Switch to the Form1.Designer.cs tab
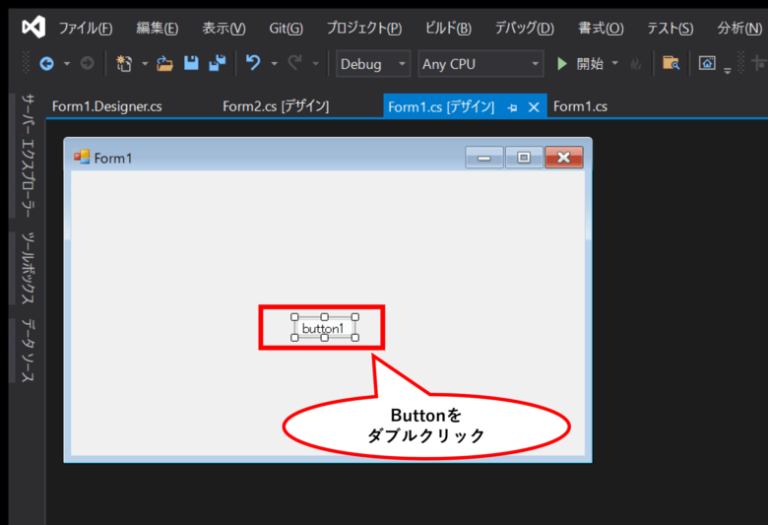Image resolution: width=768 pixels, height=525 pixels. coord(107,106)
